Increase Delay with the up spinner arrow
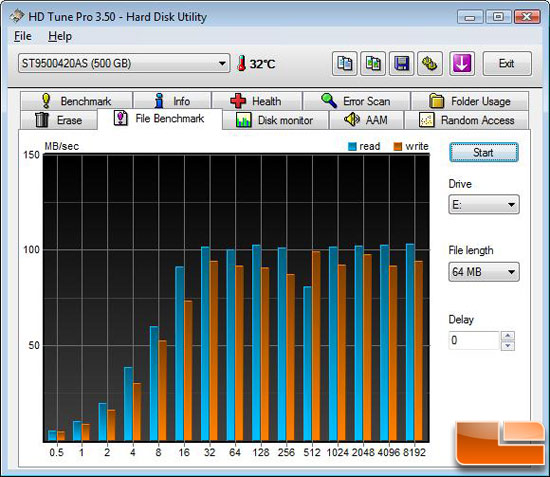This screenshot has height=477, width=550. pyautogui.click(x=508, y=336)
